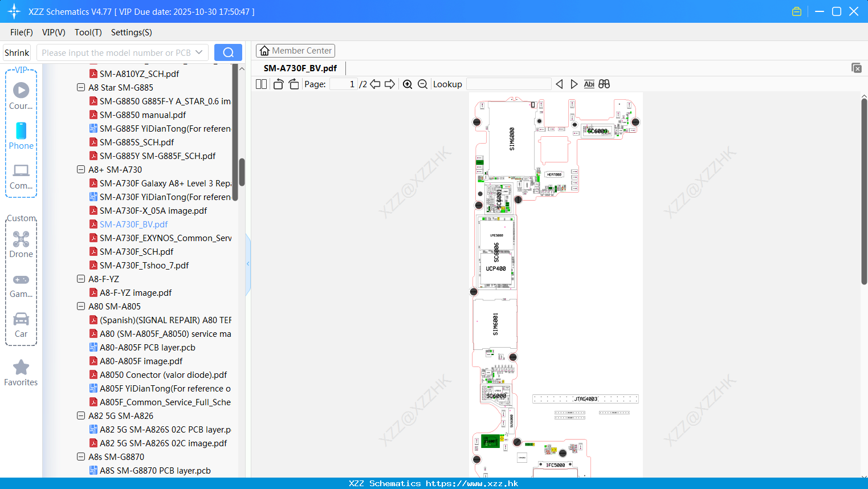
Task: Collapse the A8 Star SM-G885 folder
Action: pyautogui.click(x=81, y=87)
